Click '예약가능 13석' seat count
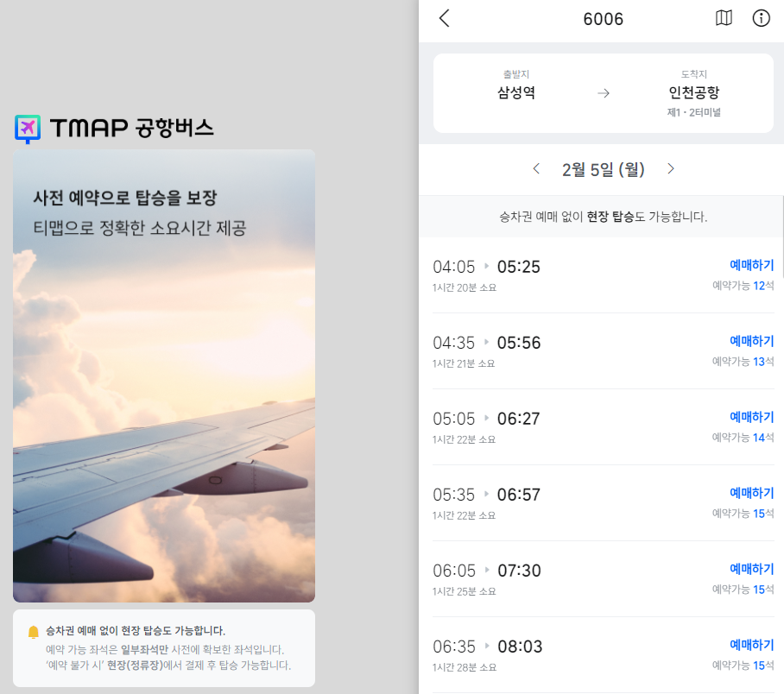Viewport: 784px width, 694px height. click(x=743, y=362)
